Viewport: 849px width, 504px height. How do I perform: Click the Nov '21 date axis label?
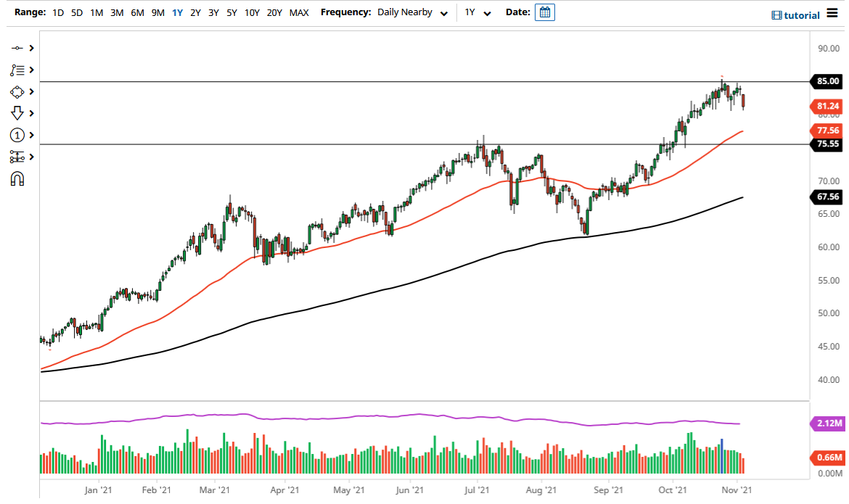(737, 490)
